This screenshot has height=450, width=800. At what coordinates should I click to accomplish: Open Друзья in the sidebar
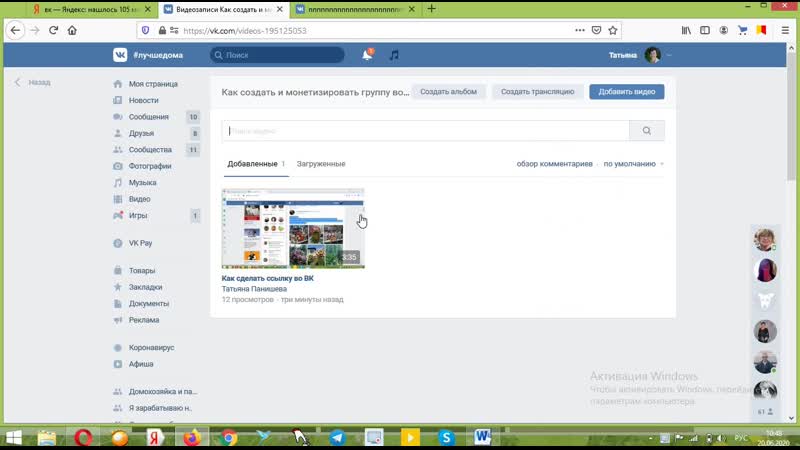[141, 133]
